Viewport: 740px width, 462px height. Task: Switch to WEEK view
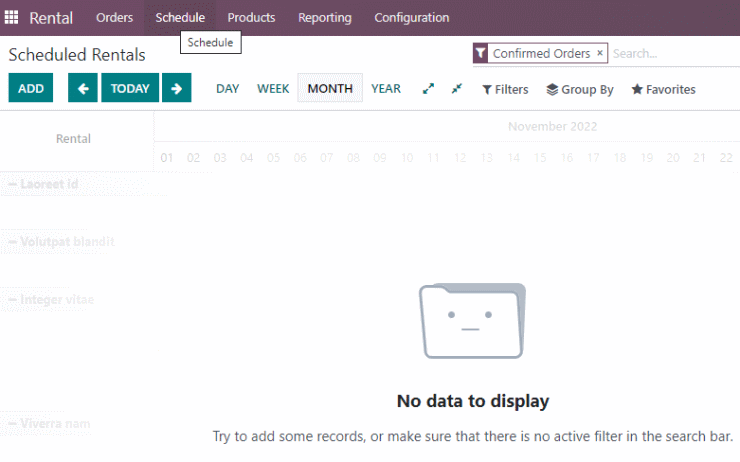point(273,88)
